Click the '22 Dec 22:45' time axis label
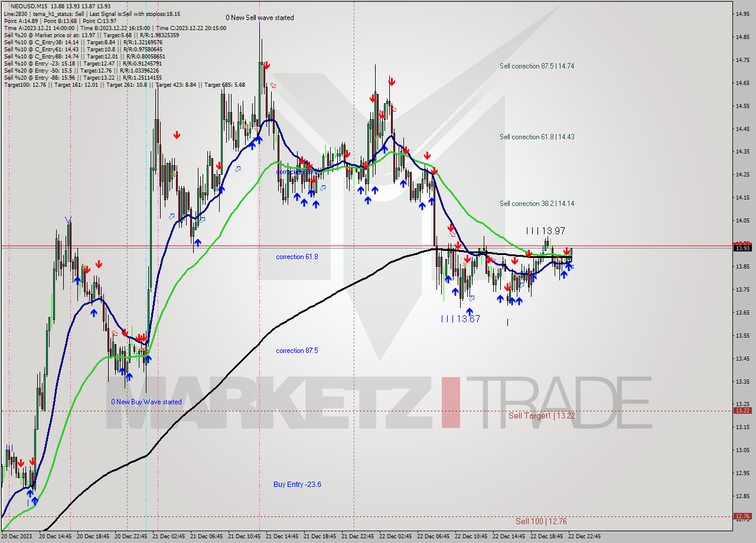 (x=585, y=537)
